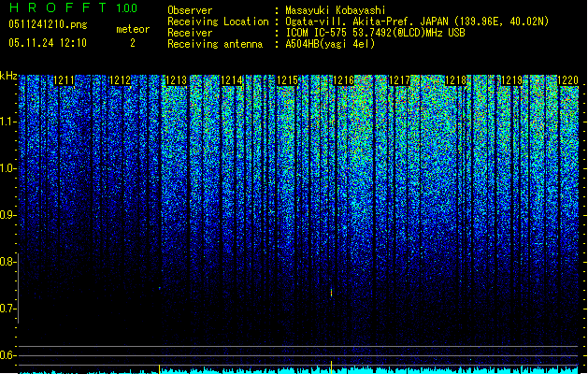The height and width of the screenshot is (374, 588).
Task: Click the 0.9 kHz axis label
Action: click(8, 215)
